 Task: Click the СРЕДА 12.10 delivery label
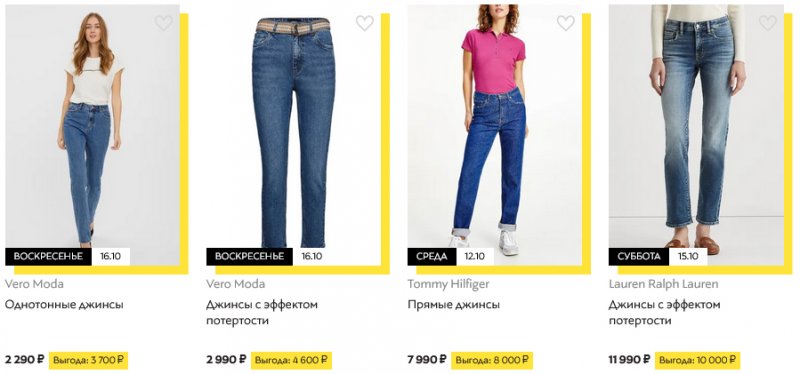click(451, 257)
